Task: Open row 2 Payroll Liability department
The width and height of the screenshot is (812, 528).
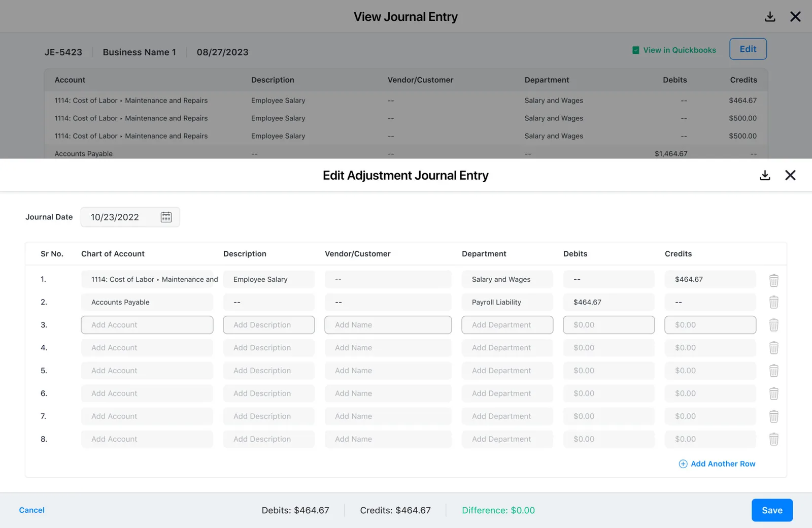Action: [507, 302]
